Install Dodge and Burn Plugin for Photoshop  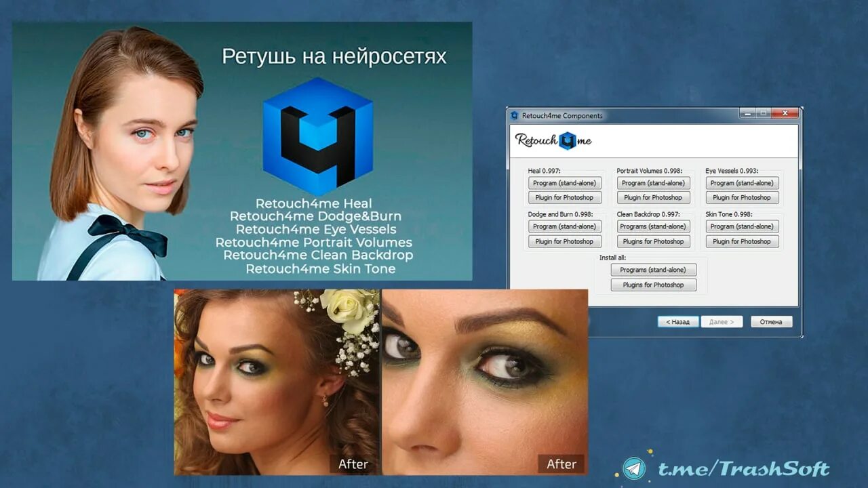(x=564, y=241)
